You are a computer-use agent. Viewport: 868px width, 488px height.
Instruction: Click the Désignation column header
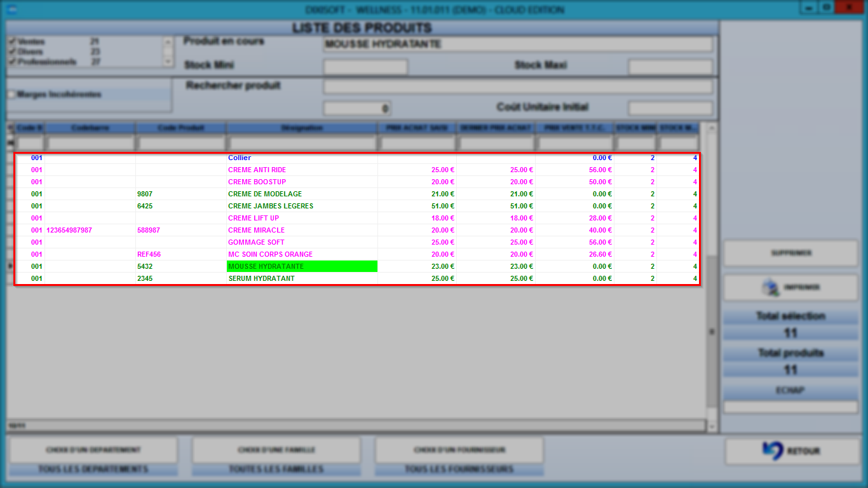pos(302,128)
